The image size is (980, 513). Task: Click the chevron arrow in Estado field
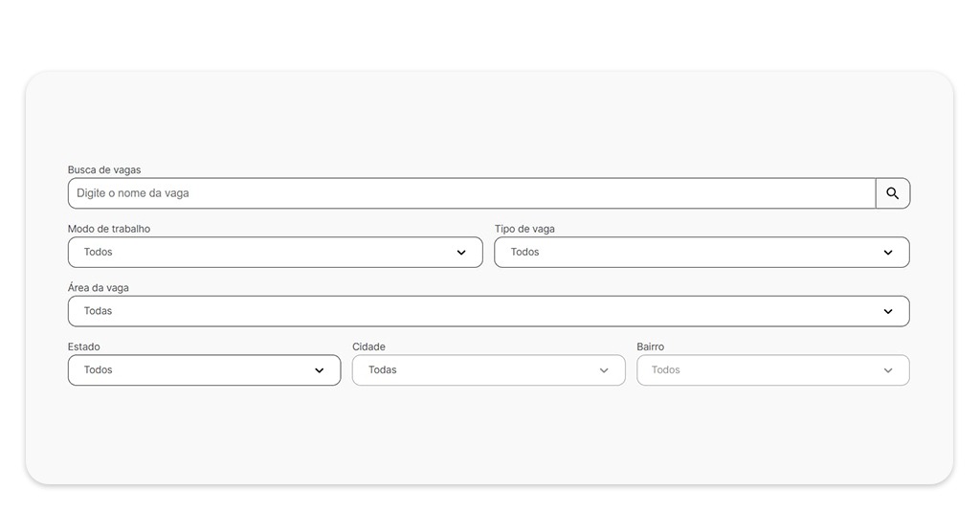pyautogui.click(x=320, y=370)
